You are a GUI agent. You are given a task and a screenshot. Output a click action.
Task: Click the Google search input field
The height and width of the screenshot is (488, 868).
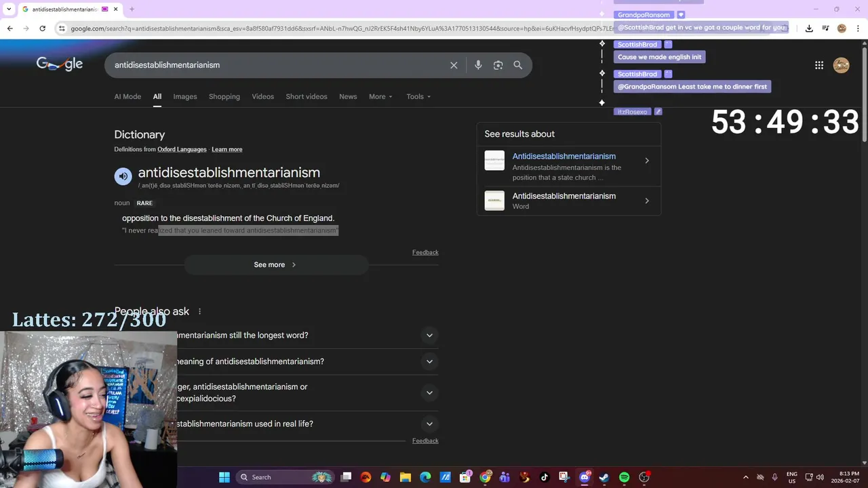click(x=278, y=65)
